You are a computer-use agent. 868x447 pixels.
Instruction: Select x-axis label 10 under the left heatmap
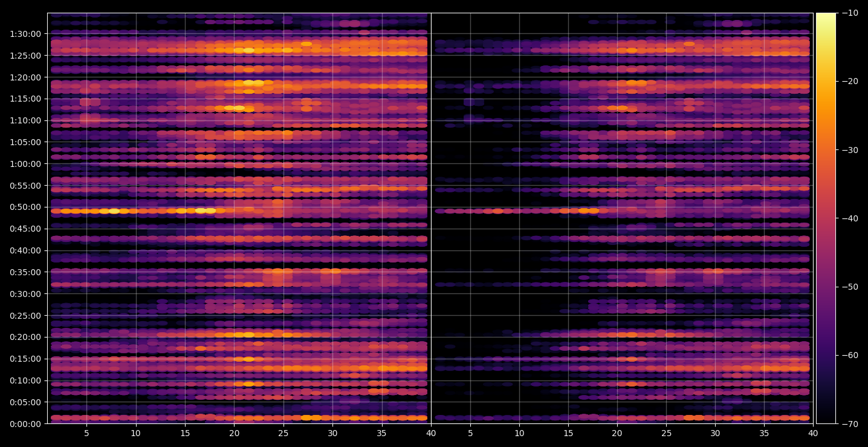[x=135, y=433]
